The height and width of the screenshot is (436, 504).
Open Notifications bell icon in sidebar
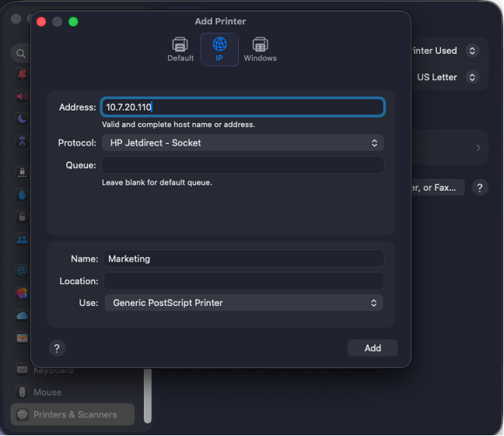[22, 75]
